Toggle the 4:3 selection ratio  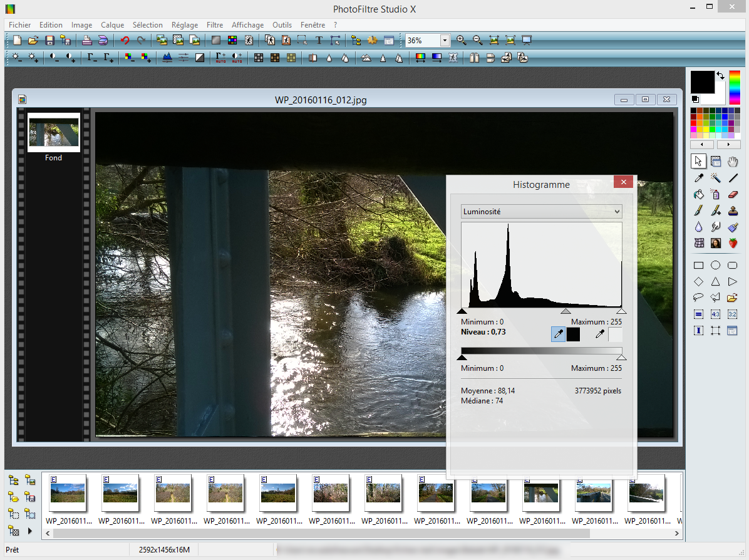[x=716, y=314]
